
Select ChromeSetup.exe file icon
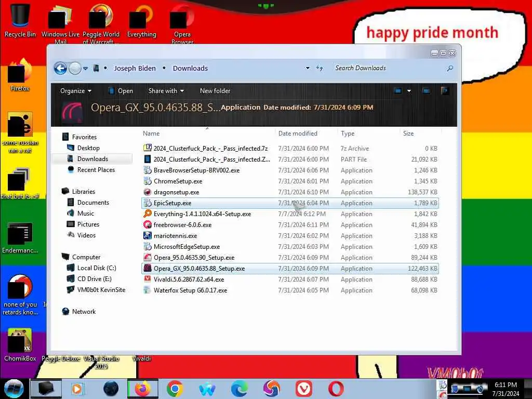(x=147, y=181)
